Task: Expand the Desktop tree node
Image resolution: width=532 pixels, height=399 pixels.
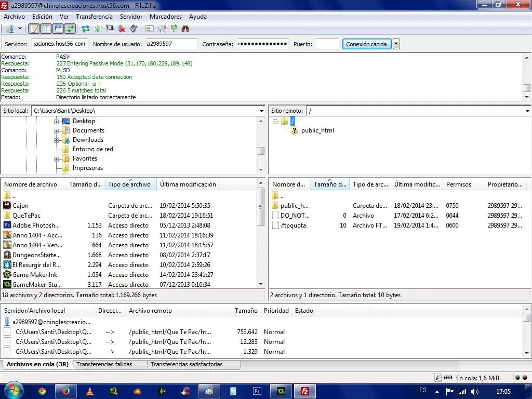Action: 56,122
